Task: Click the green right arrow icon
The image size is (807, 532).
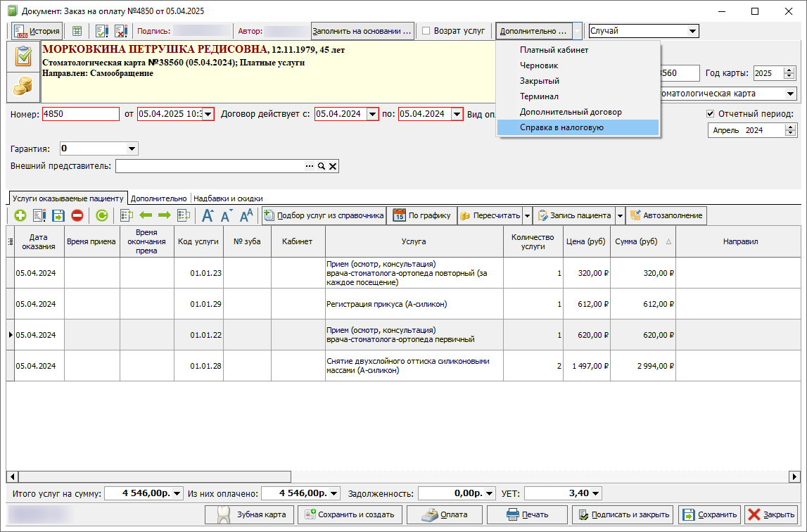Action: (x=164, y=215)
